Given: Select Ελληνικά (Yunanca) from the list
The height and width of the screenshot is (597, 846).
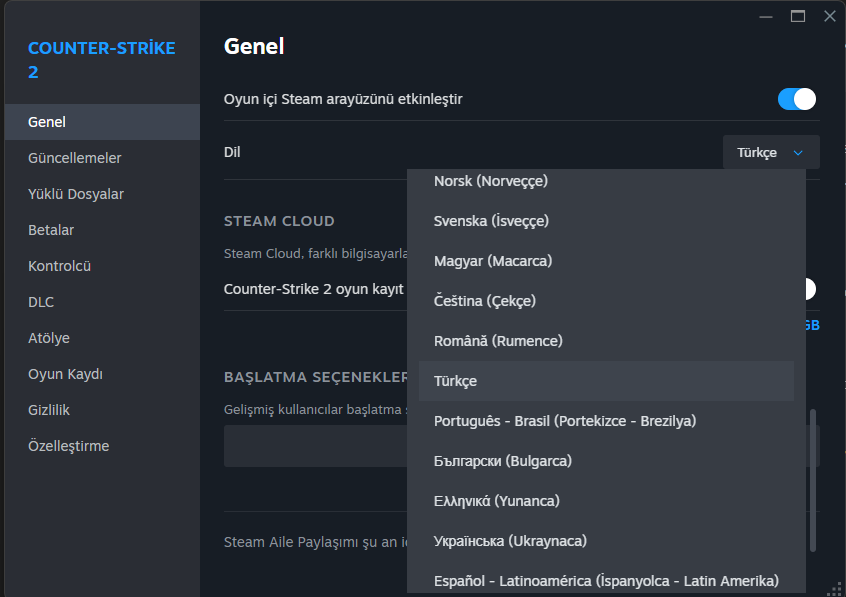Looking at the screenshot, I should coord(497,501).
